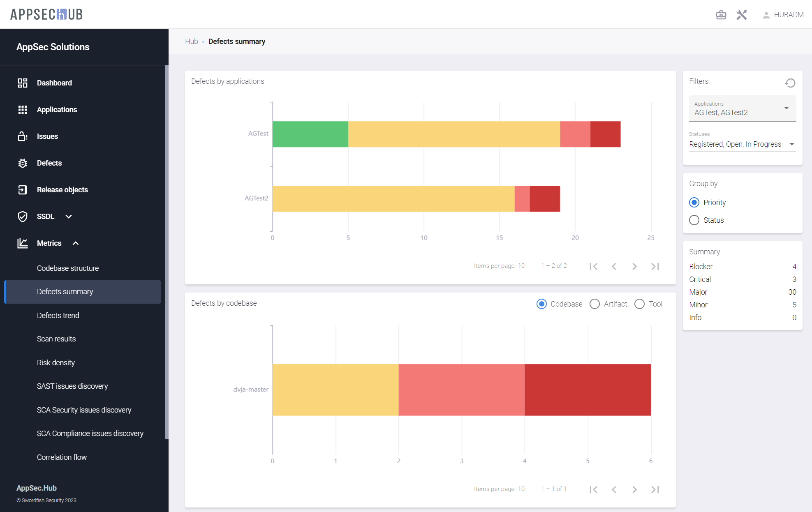The image size is (812, 512).
Task: Open Risk density menu item
Action: pos(56,363)
